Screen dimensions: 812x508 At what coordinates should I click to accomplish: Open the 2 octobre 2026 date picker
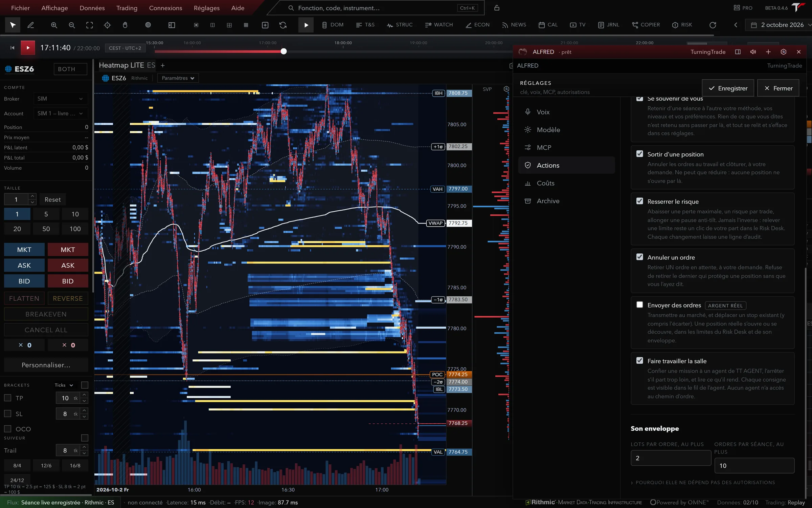click(778, 25)
